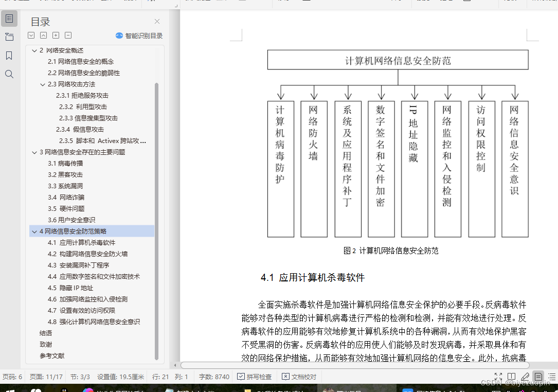
Task: Select the bookmark icon in left sidebar
Action: [x=8, y=56]
